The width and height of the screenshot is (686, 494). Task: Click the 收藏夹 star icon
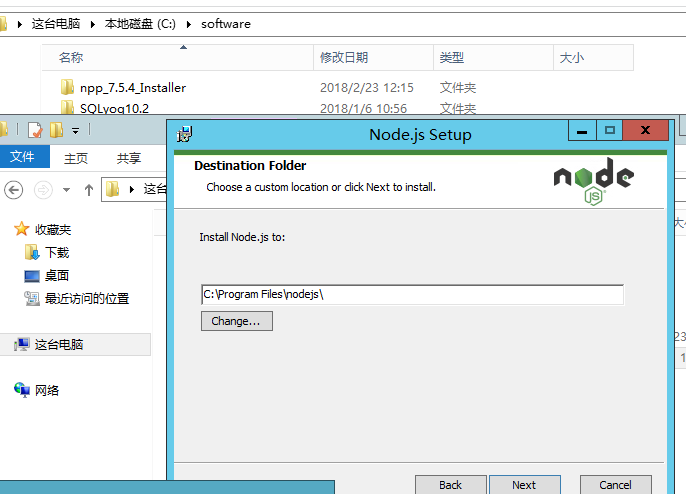[21, 229]
